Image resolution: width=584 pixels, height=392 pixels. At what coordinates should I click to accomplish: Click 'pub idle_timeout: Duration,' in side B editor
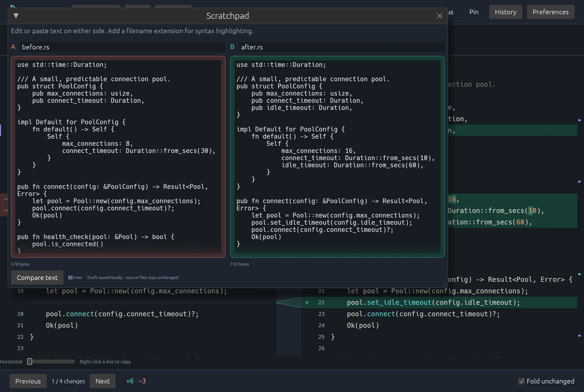click(302, 108)
